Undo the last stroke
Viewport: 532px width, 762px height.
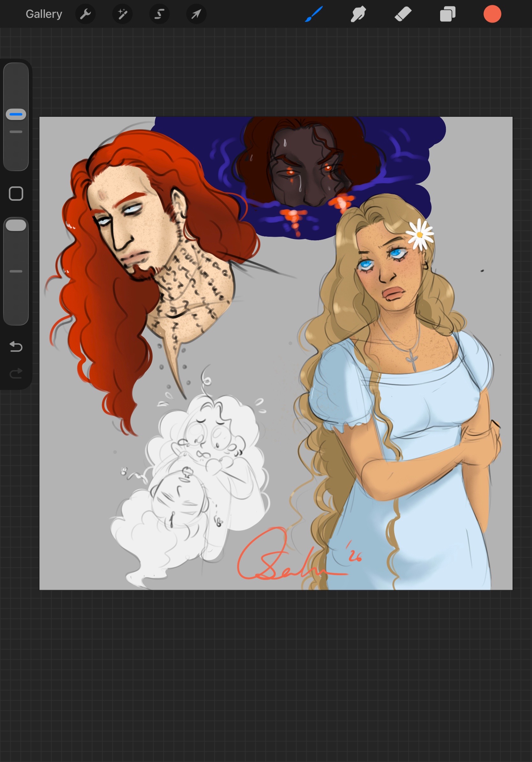click(16, 347)
